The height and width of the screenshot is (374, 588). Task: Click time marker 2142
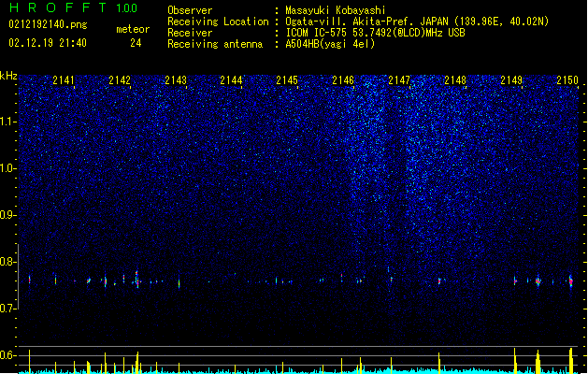click(120, 80)
